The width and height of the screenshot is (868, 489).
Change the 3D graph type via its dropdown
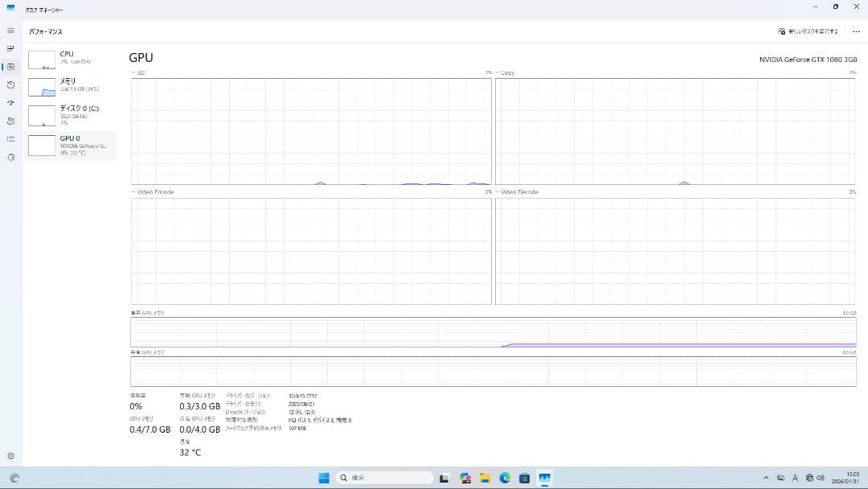click(x=135, y=72)
